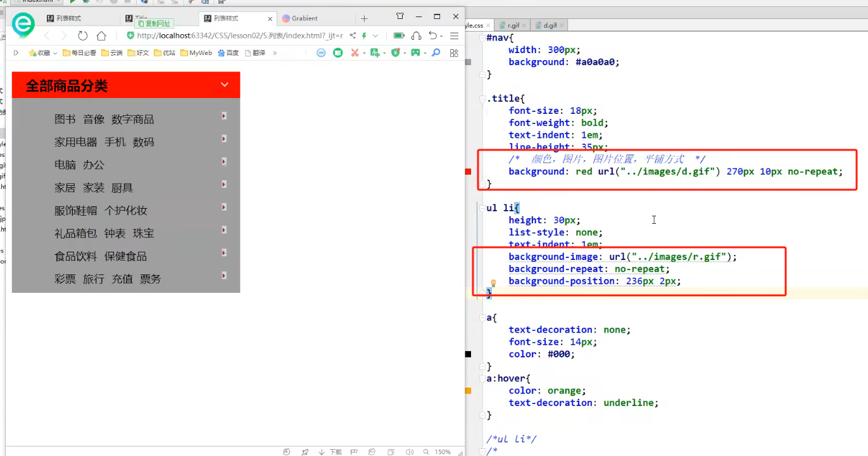The width and height of the screenshot is (868, 456).
Task: Click the share icon in address bar
Action: (x=353, y=36)
